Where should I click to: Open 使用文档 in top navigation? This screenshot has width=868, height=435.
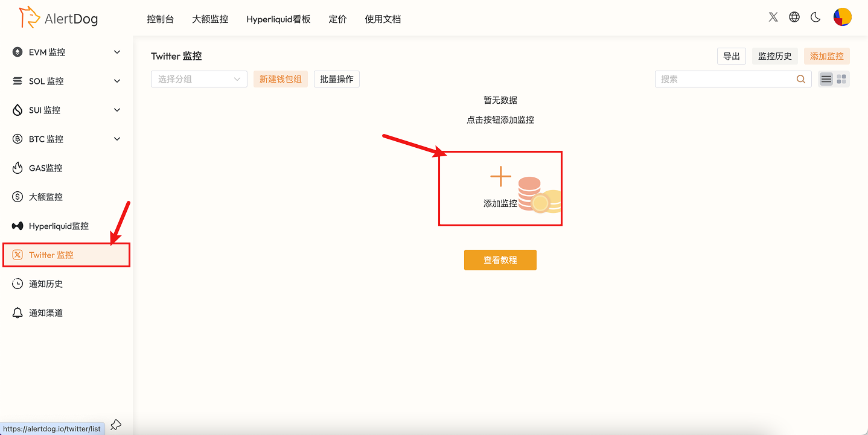click(x=383, y=19)
